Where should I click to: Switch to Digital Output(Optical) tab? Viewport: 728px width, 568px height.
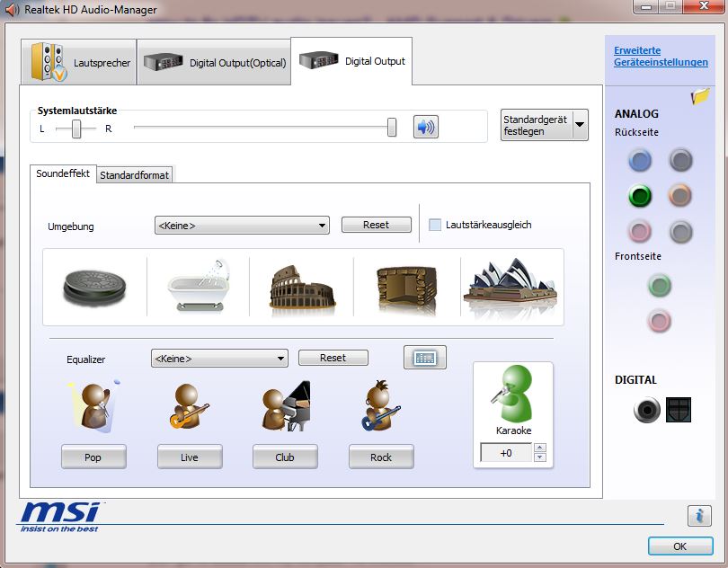214,62
